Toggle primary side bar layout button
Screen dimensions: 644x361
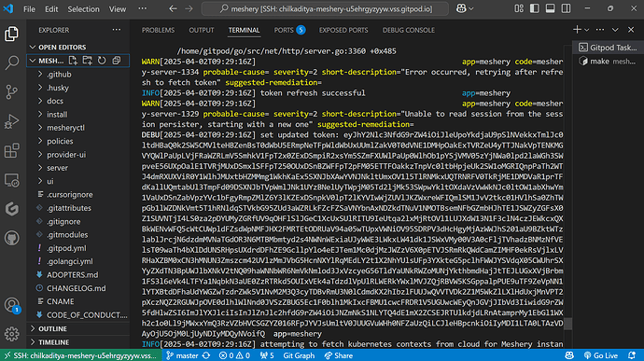pyautogui.click(x=535, y=8)
